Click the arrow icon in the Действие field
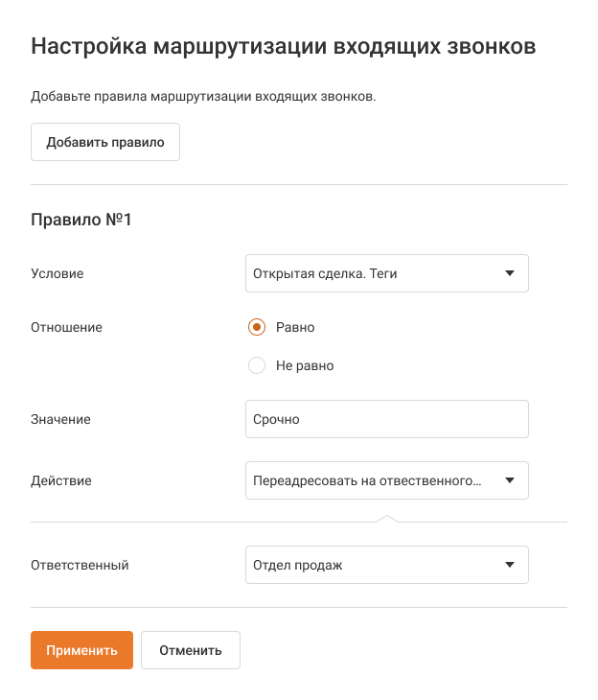The width and height of the screenshot is (598, 700). pyautogui.click(x=509, y=480)
